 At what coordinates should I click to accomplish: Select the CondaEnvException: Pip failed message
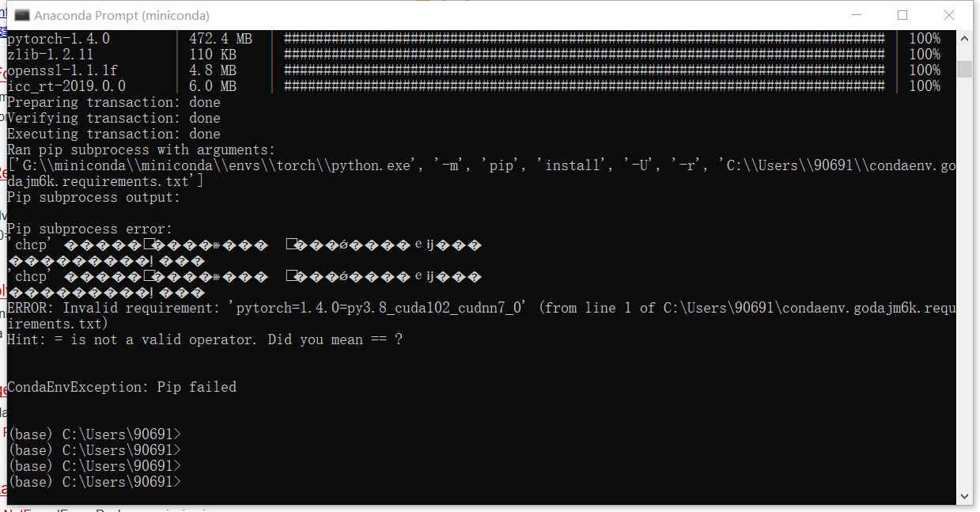[121, 387]
